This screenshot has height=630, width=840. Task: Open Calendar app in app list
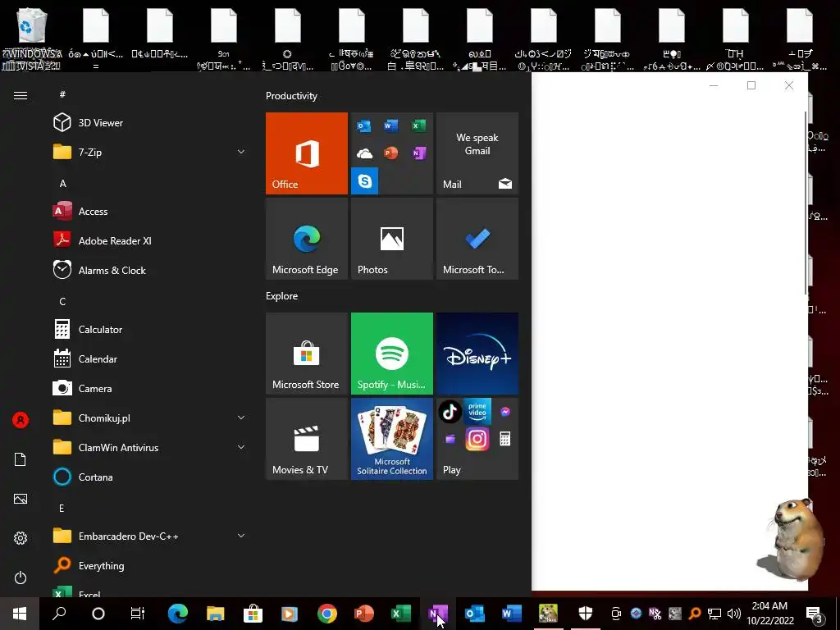pos(148,359)
